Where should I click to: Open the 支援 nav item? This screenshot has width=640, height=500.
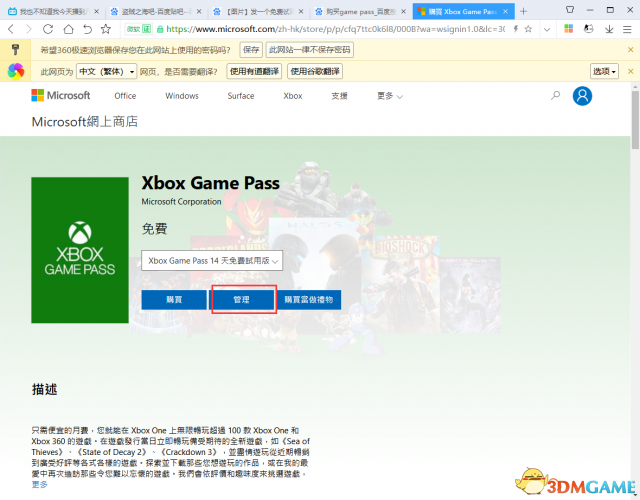click(340, 96)
